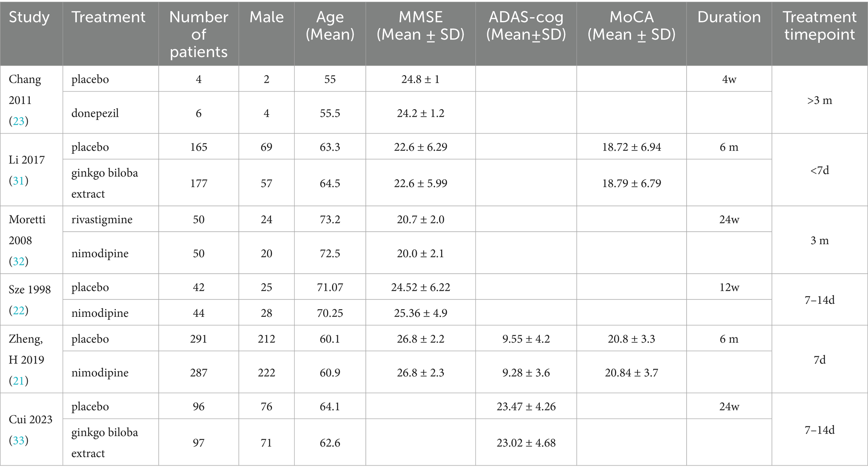This screenshot has width=868, height=473.
Task: Select the 18.72 ± 6.94 MoCA cell
Action: click(631, 147)
